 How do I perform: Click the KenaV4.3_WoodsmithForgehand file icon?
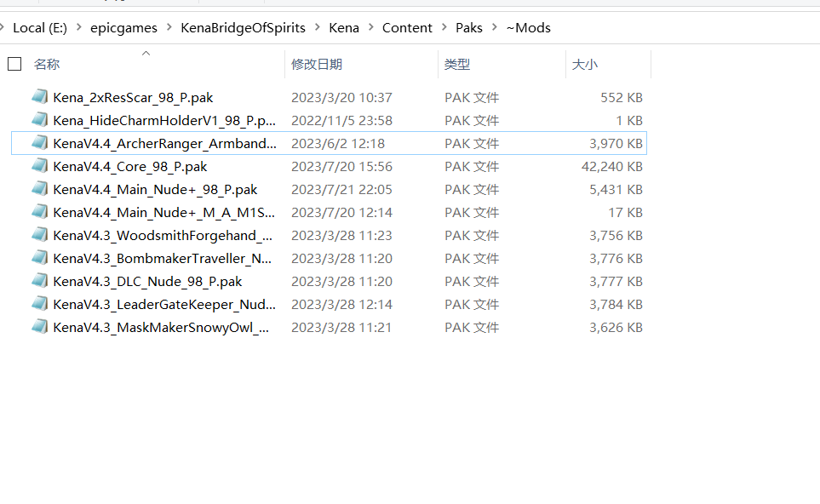pyautogui.click(x=40, y=235)
